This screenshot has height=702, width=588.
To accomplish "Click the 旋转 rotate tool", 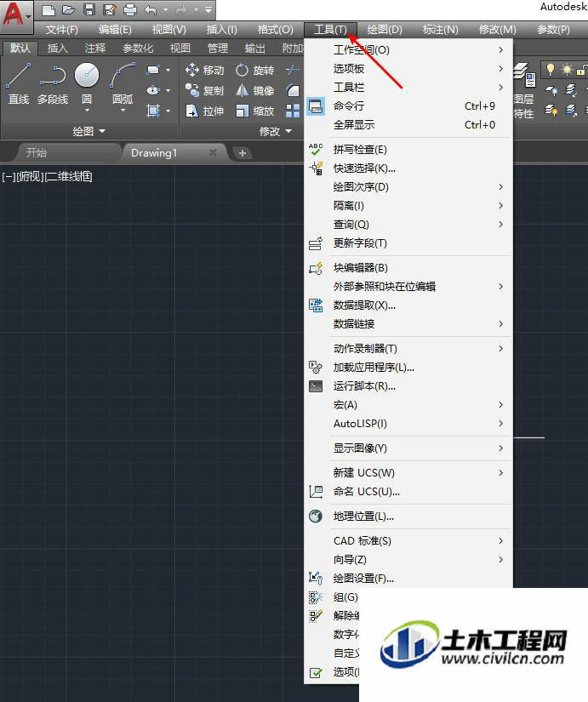I will pos(254,71).
